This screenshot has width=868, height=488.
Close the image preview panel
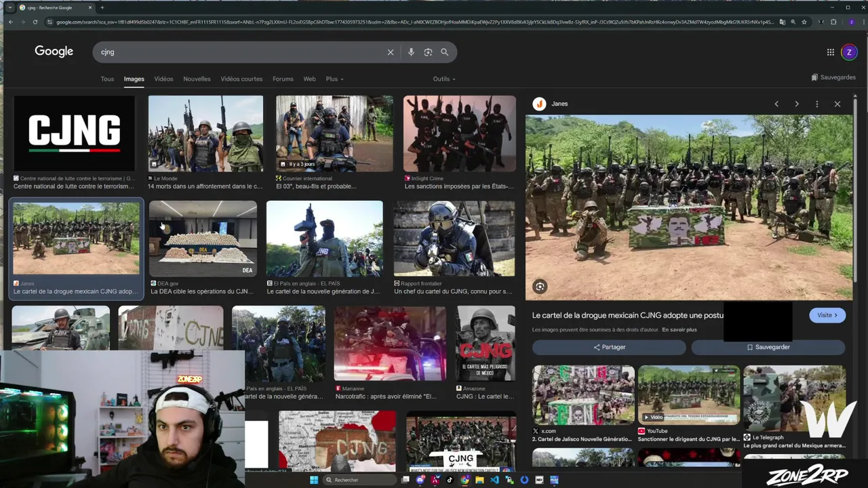click(x=837, y=104)
